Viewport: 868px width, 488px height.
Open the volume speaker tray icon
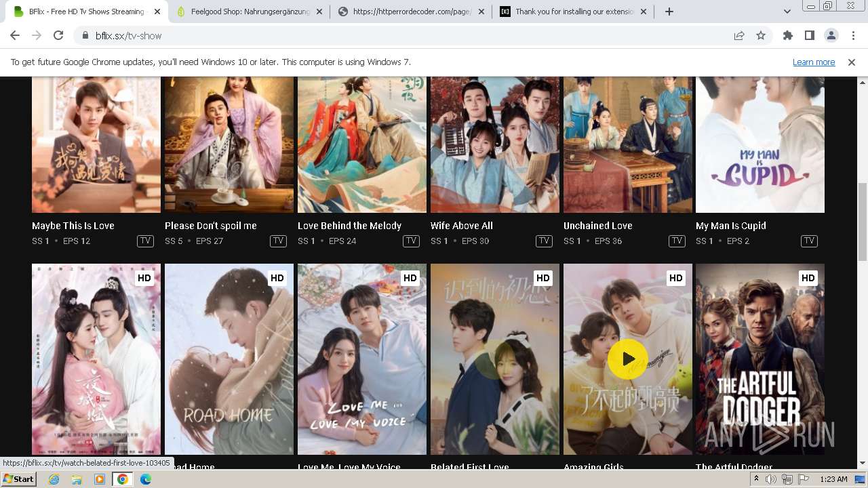pos(771,479)
